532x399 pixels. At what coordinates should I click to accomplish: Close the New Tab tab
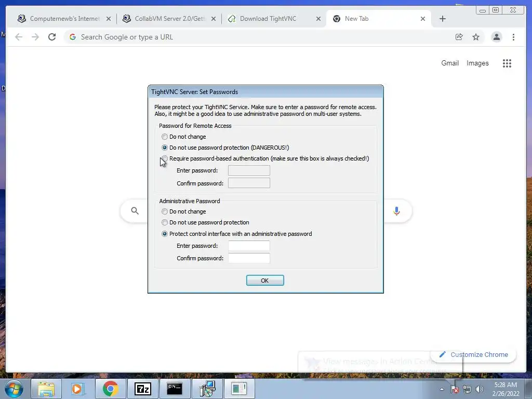tap(423, 19)
